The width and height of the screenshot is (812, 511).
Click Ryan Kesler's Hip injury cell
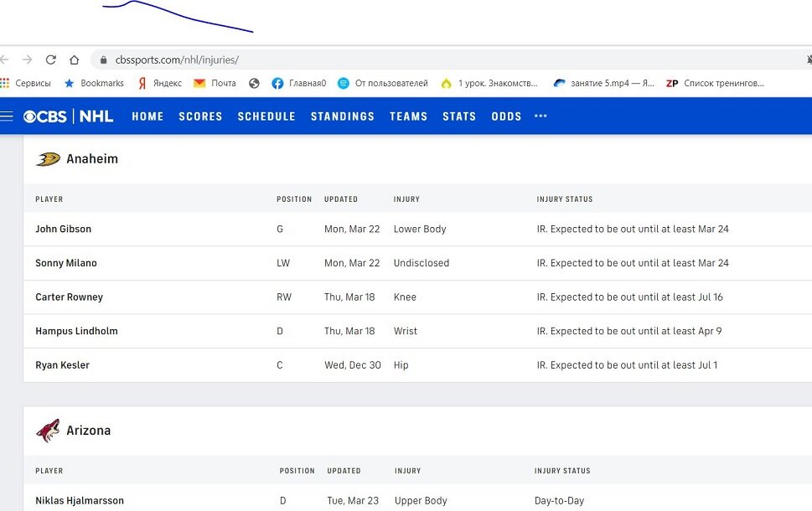coord(401,365)
